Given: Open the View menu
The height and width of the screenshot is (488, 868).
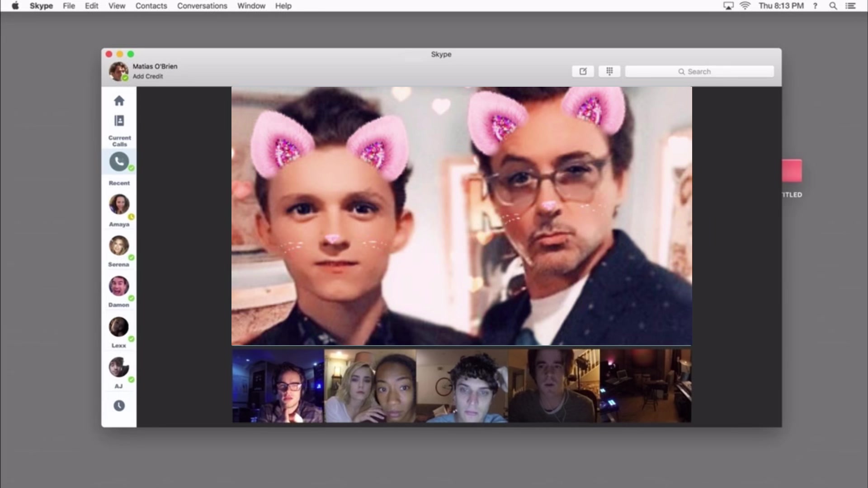Looking at the screenshot, I should pyautogui.click(x=117, y=6).
